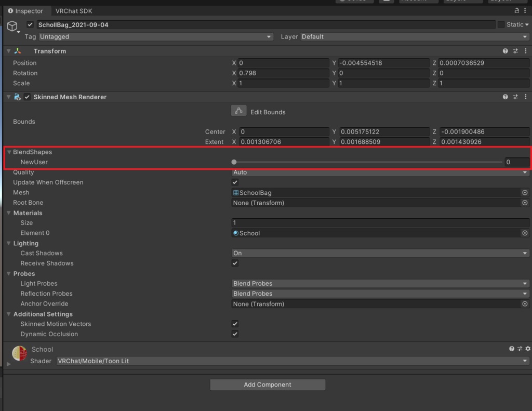Uncheck Update When Offscreen

pos(235,182)
